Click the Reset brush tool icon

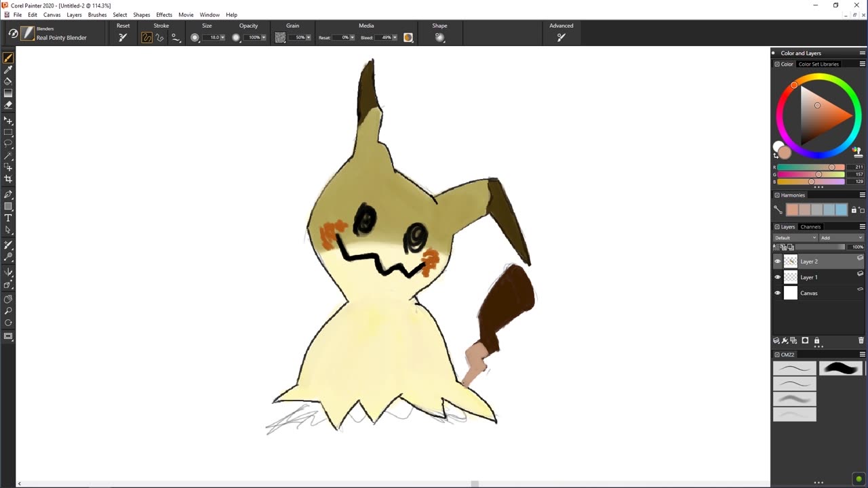pyautogui.click(x=123, y=37)
